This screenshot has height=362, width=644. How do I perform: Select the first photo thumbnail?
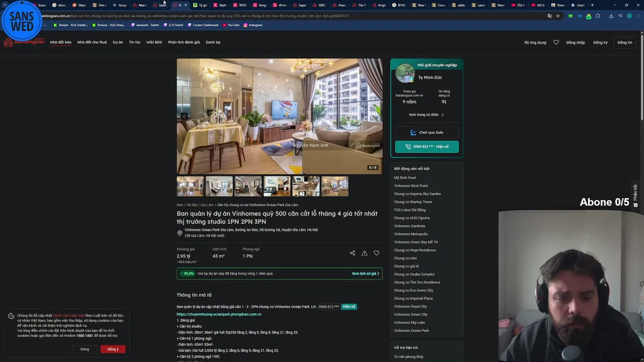click(190, 186)
